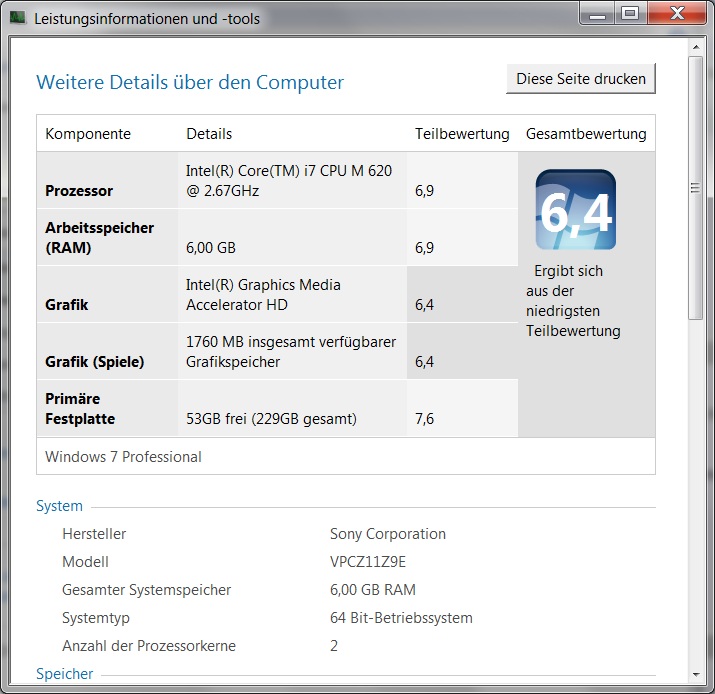The height and width of the screenshot is (694, 715).
Task: Select '1760 MB insgesamt verfügbarer Grafikspeicher' text
Action: pyautogui.click(x=291, y=352)
